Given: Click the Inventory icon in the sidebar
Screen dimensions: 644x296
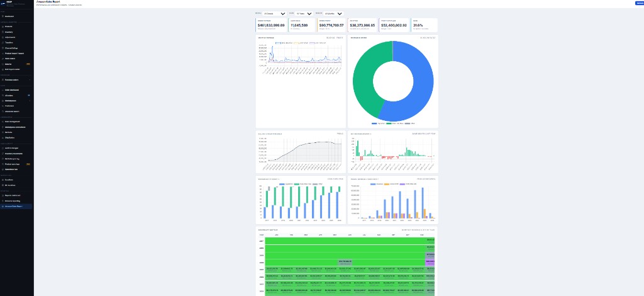Looking at the screenshot, I should point(3,31).
